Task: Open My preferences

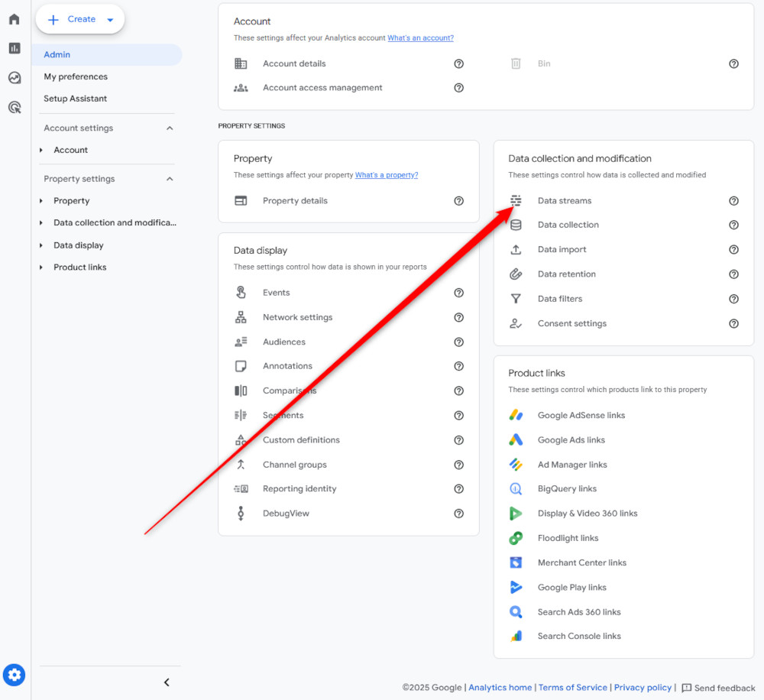Action: coord(76,76)
